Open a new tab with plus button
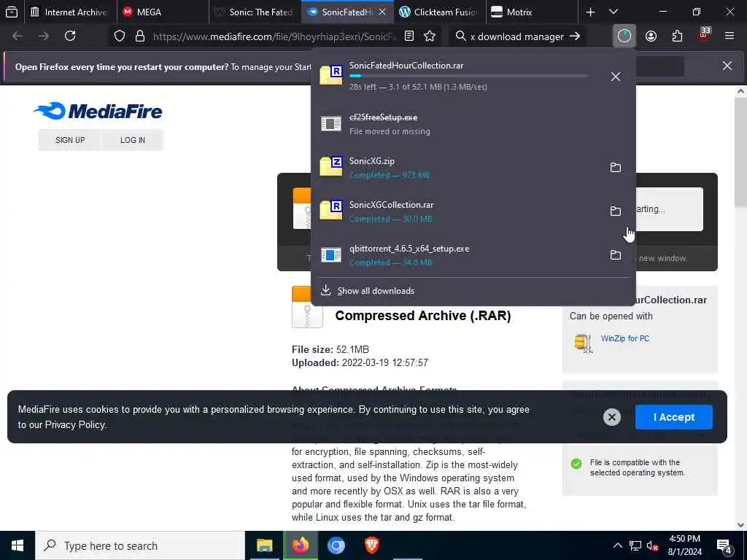This screenshot has height=560, width=747. (590, 12)
